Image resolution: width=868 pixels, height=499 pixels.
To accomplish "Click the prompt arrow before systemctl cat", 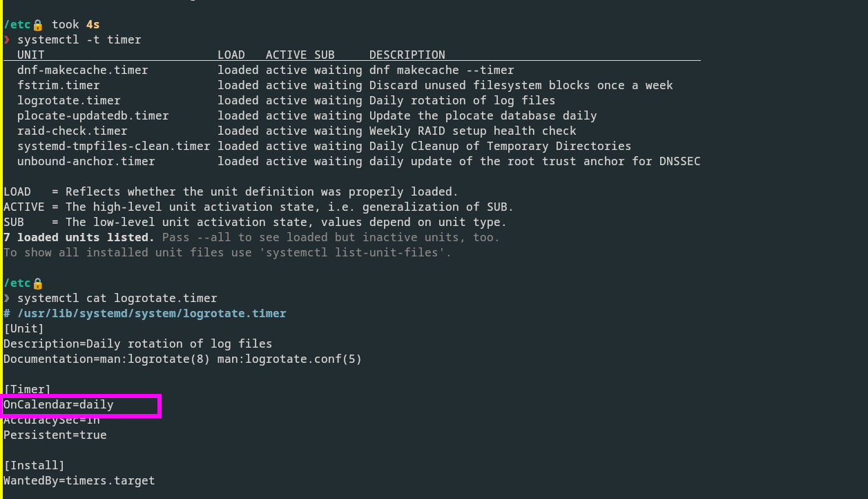I will (7, 299).
